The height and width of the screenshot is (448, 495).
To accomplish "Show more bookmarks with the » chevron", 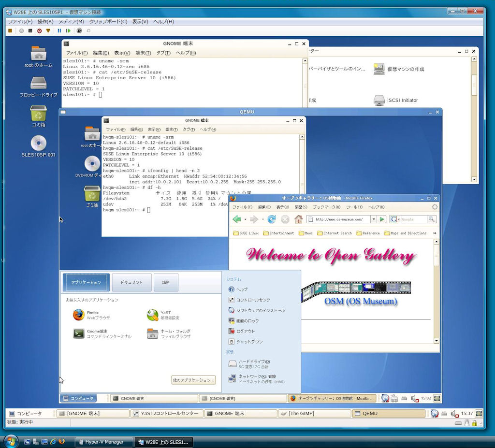I will 435,233.
